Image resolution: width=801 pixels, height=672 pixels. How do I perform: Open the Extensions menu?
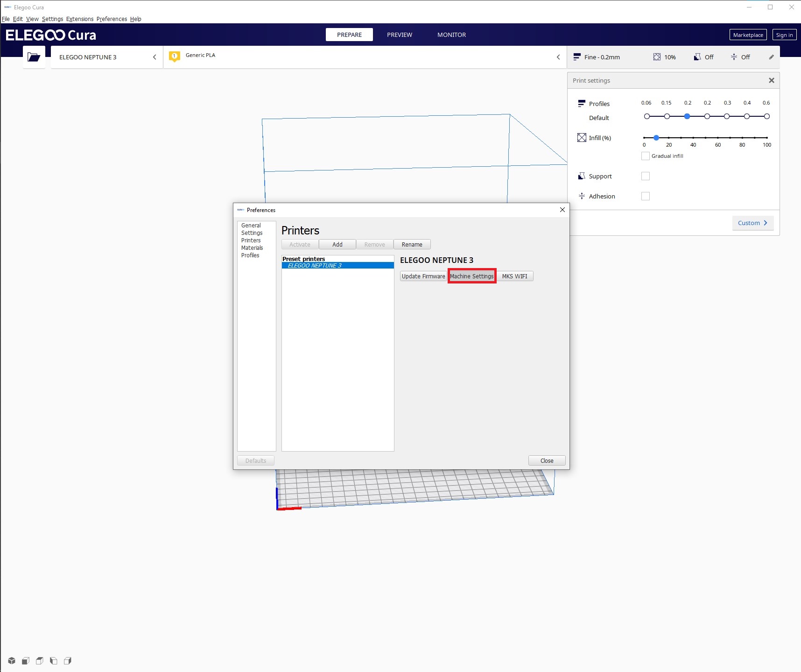click(x=80, y=19)
